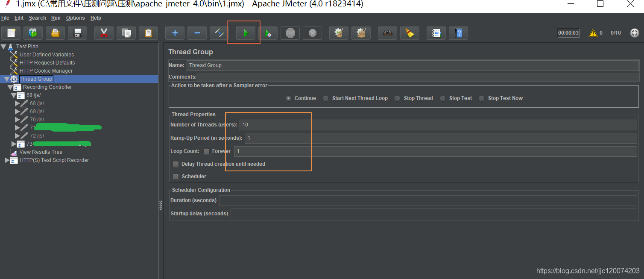Click the 0/10 active threads counter

pos(616,33)
